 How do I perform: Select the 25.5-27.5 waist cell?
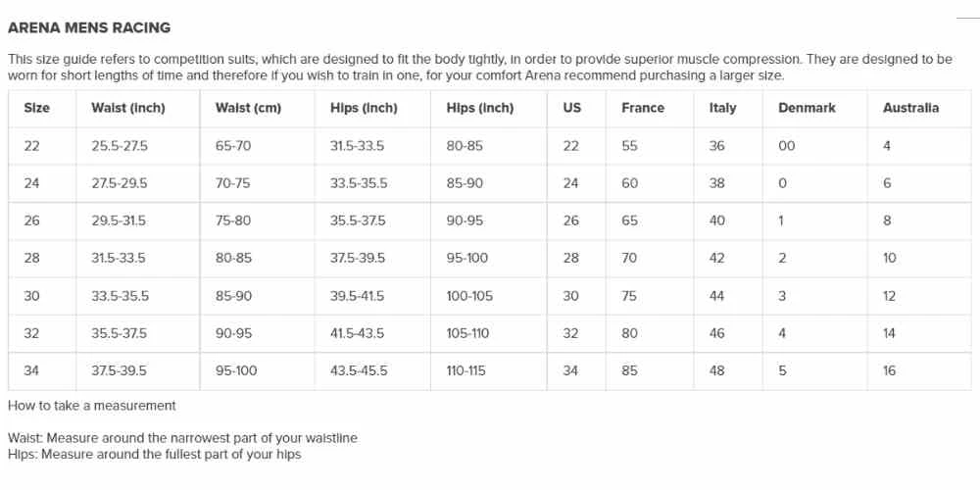119,146
